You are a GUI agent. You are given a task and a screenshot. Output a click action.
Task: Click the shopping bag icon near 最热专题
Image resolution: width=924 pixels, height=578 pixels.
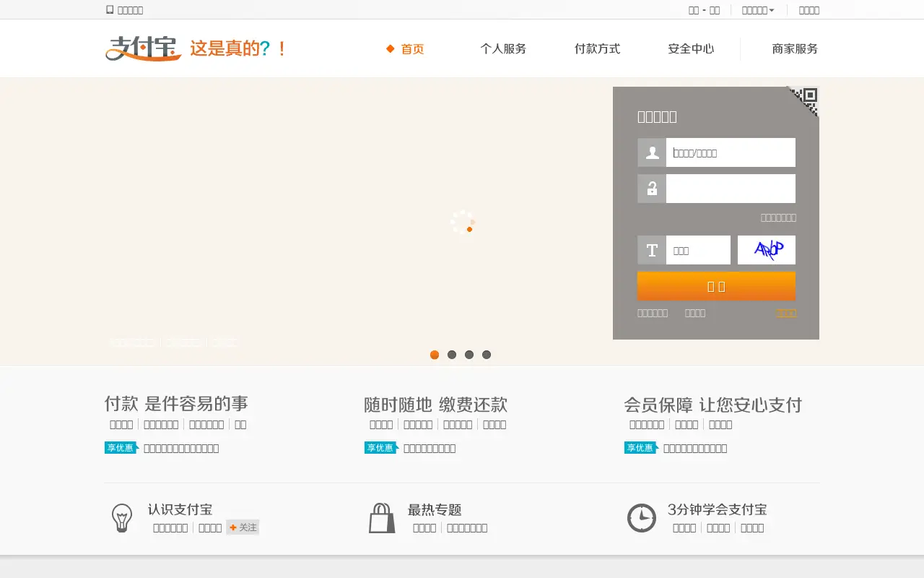[382, 518]
